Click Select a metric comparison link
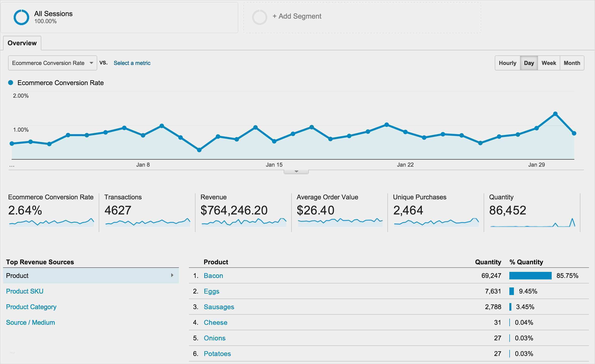 (132, 63)
